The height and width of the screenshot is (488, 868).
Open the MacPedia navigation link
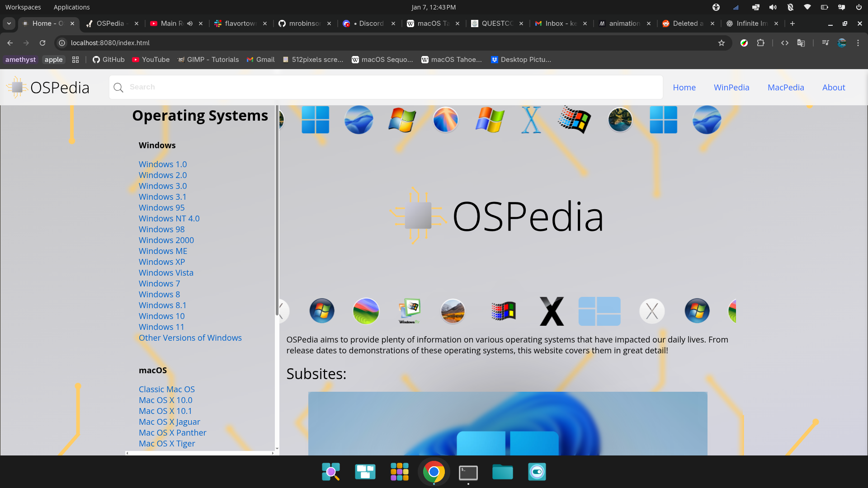[786, 88]
